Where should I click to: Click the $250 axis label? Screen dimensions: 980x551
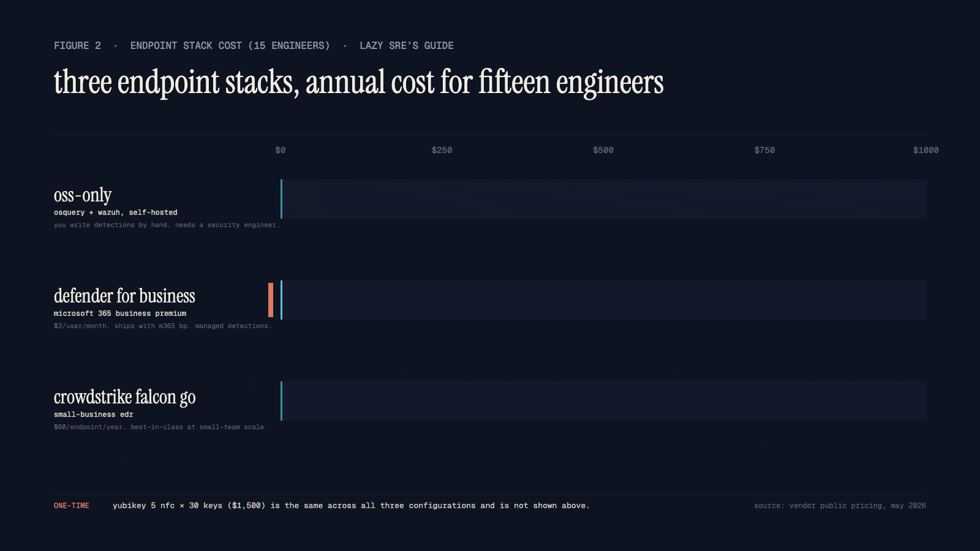[442, 150]
